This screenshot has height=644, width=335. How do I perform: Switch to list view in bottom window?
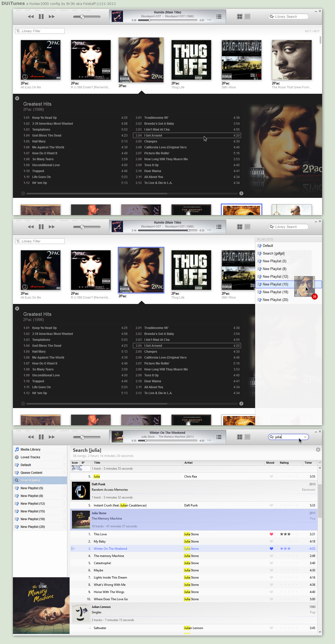(247, 437)
